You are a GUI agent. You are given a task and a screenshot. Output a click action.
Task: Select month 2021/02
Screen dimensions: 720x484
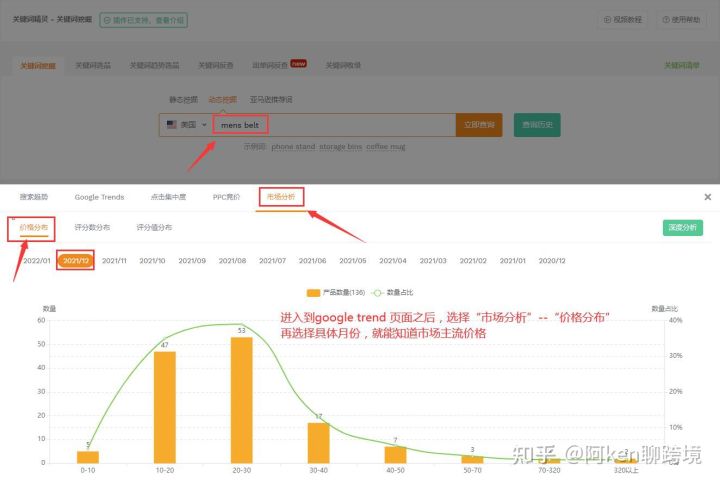[x=473, y=260]
